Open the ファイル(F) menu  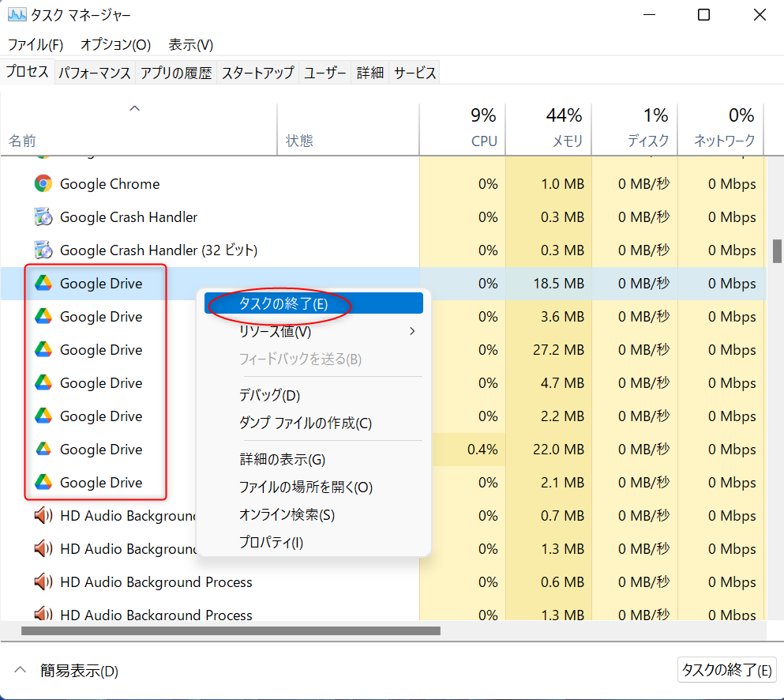pyautogui.click(x=36, y=44)
